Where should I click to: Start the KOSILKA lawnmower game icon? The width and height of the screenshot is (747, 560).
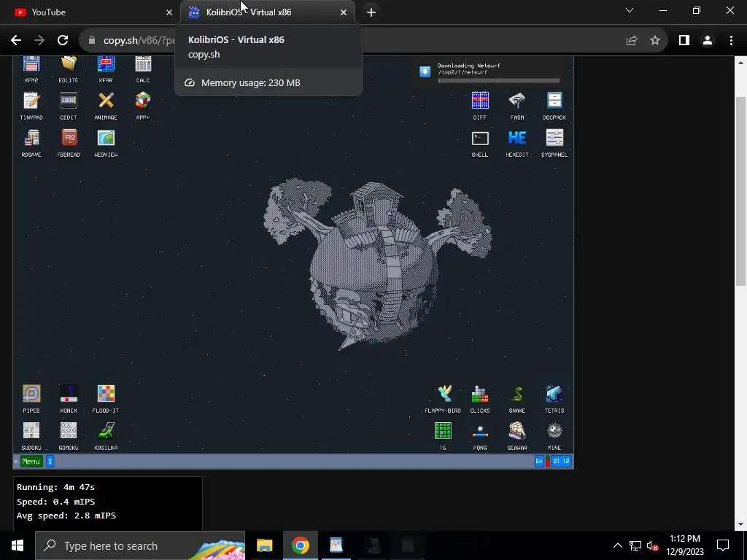pyautogui.click(x=106, y=436)
